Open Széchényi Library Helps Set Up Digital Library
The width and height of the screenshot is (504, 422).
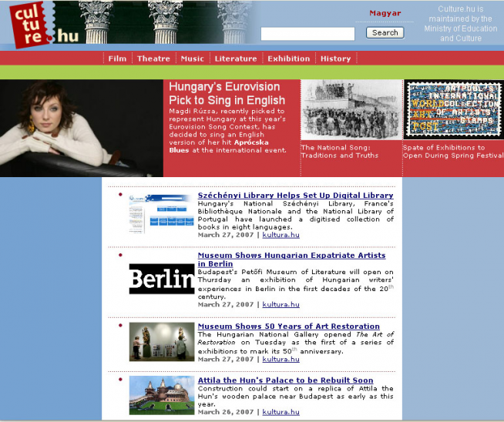click(x=295, y=196)
